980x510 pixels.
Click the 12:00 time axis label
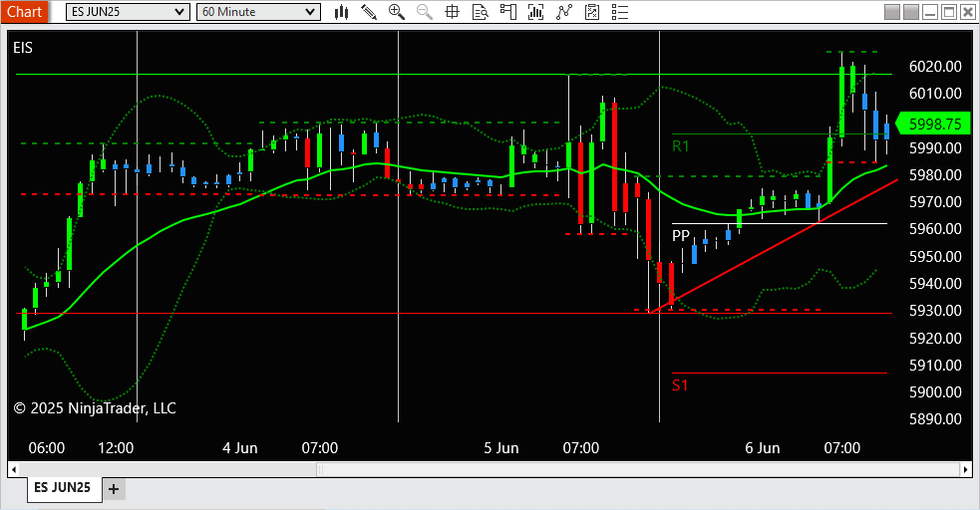116,447
